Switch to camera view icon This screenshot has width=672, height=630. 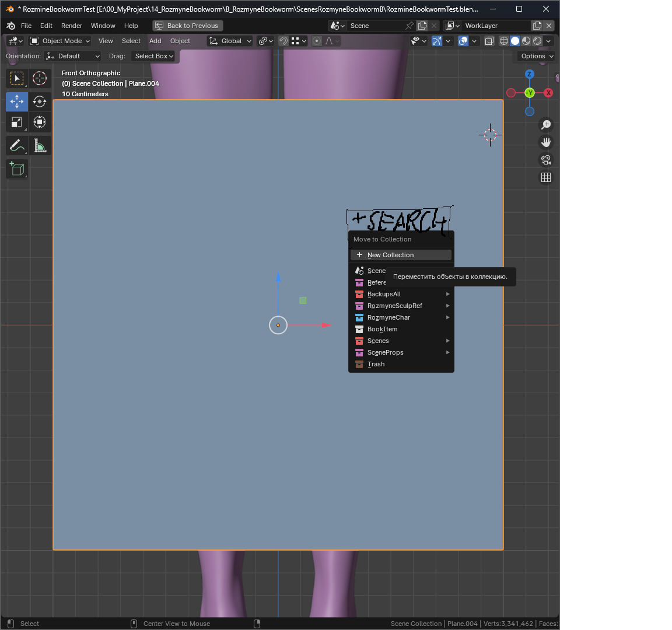coord(545,160)
